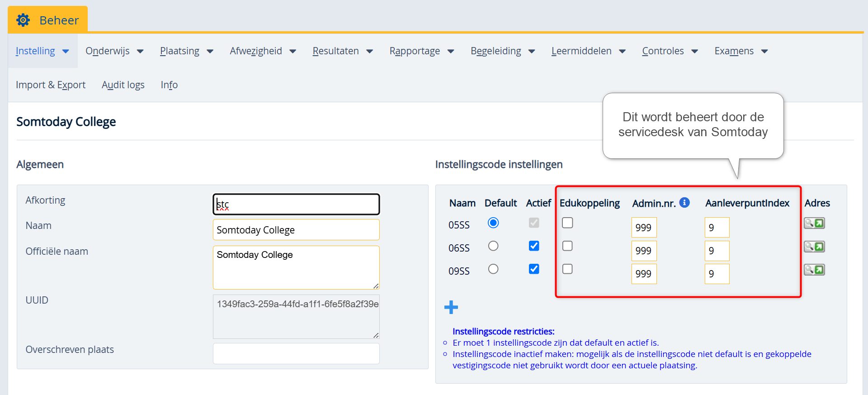Viewport: 868px width, 395px height.
Task: Click into the Afkorting text field
Action: (296, 205)
